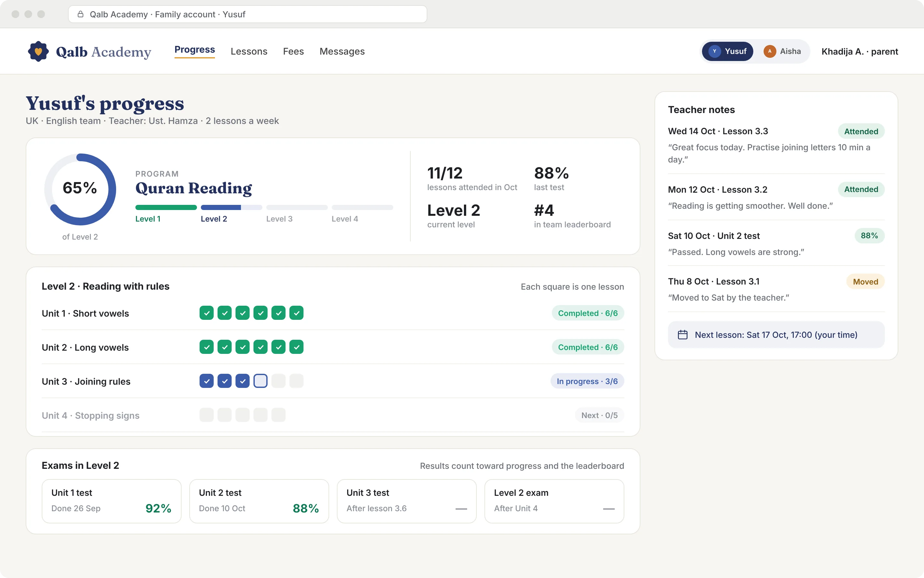Image resolution: width=924 pixels, height=578 pixels.
Task: Click the Level 3 label under progress bars
Action: point(279,219)
